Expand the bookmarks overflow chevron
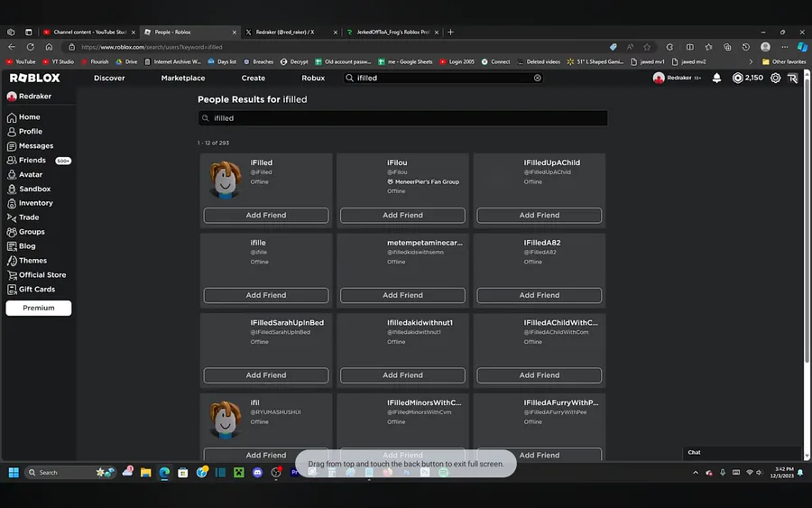Screen dimensions: 812x508 (751, 61)
